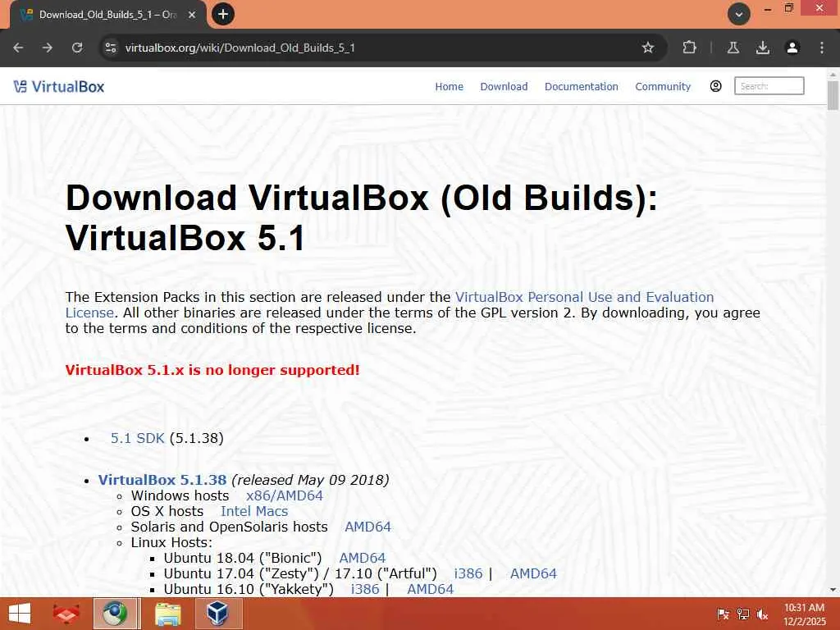Download Ubuntu 17.04 Zesty AMD64 package
840x630 pixels.
click(533, 573)
